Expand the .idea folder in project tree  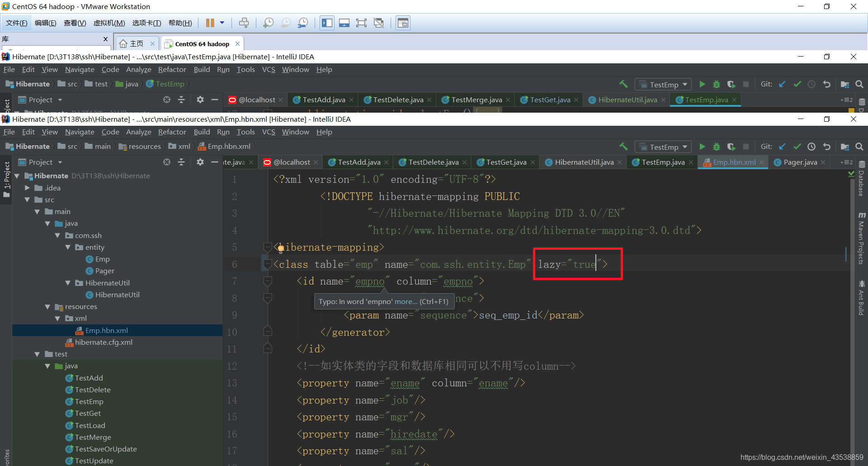(27, 188)
